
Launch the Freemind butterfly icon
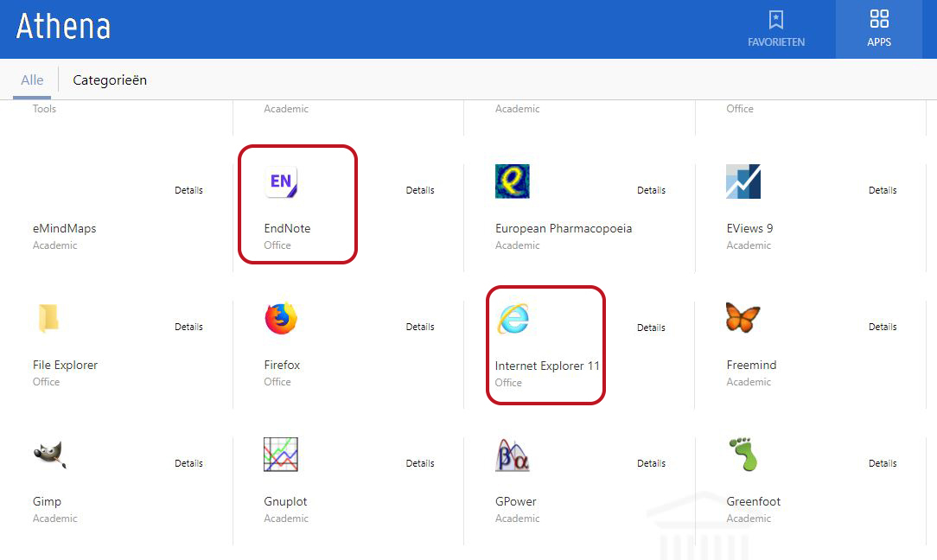[x=743, y=318]
